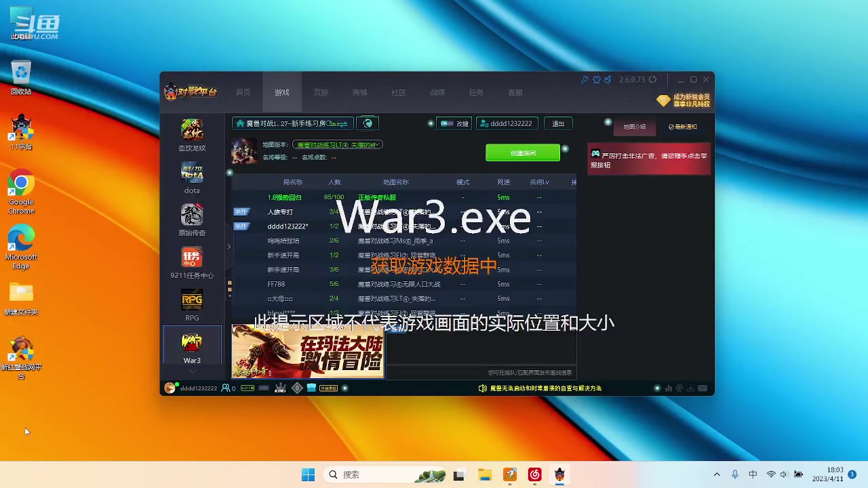This screenshot has width=868, height=488.
Task: Open the 9211任务中心 icon
Action: point(192,263)
